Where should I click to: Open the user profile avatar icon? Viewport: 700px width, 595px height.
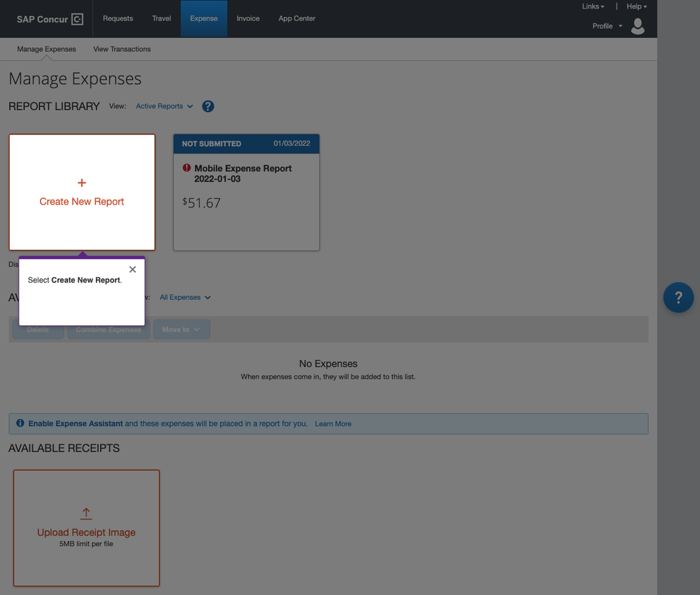click(x=638, y=27)
